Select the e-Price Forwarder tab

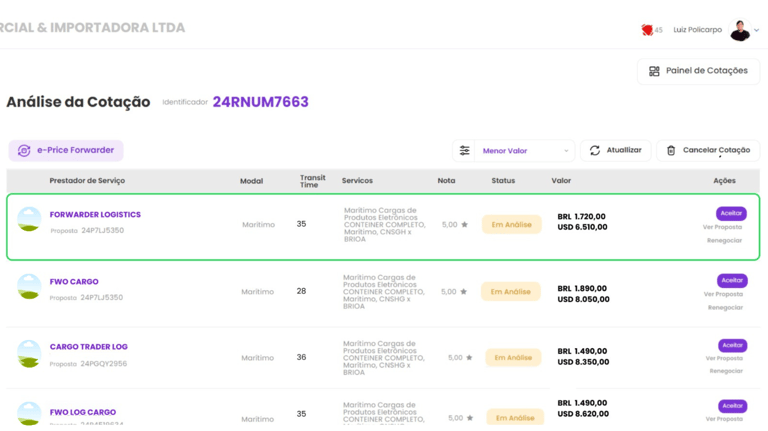66,150
